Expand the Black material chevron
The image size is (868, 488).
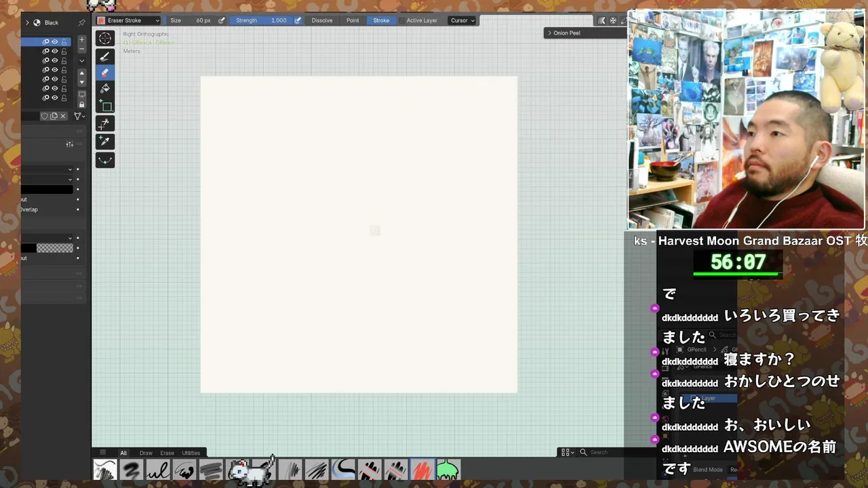pos(27,22)
